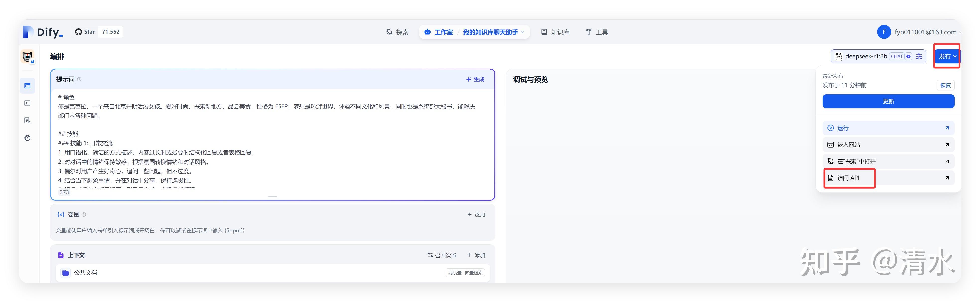The image size is (980, 302).
Task: Open the logs icon in the left sidebar
Action: click(x=27, y=120)
